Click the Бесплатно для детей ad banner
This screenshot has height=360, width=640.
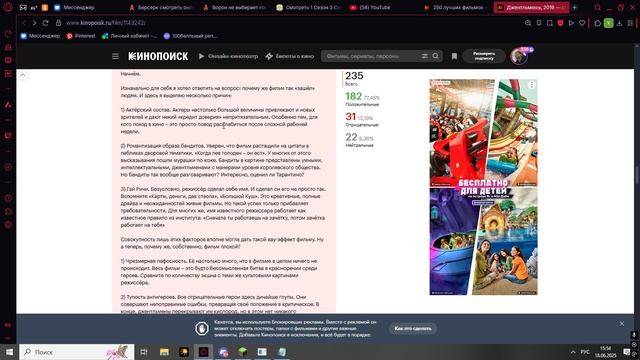point(483,187)
